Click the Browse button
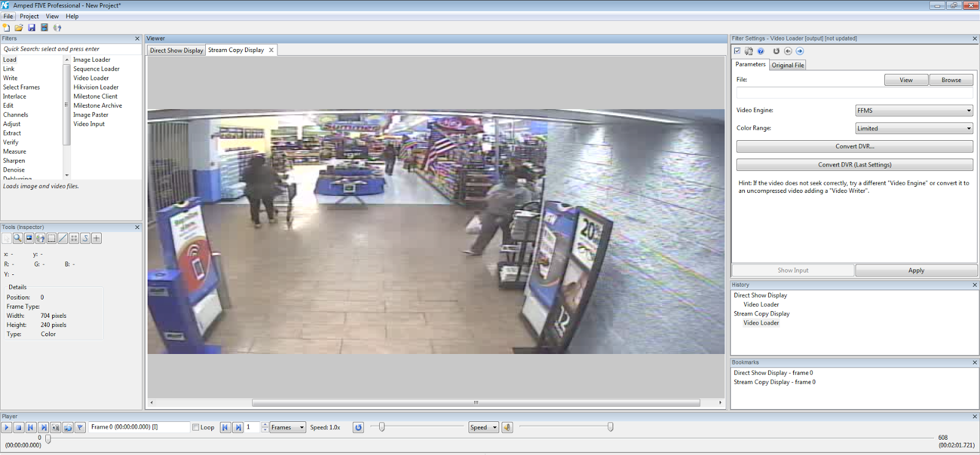The height and width of the screenshot is (455, 980). (x=951, y=80)
